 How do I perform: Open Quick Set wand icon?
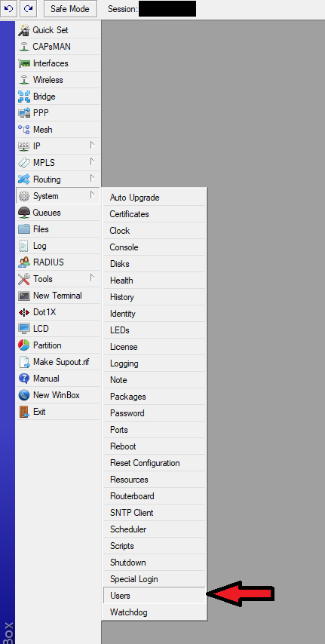[x=24, y=30]
